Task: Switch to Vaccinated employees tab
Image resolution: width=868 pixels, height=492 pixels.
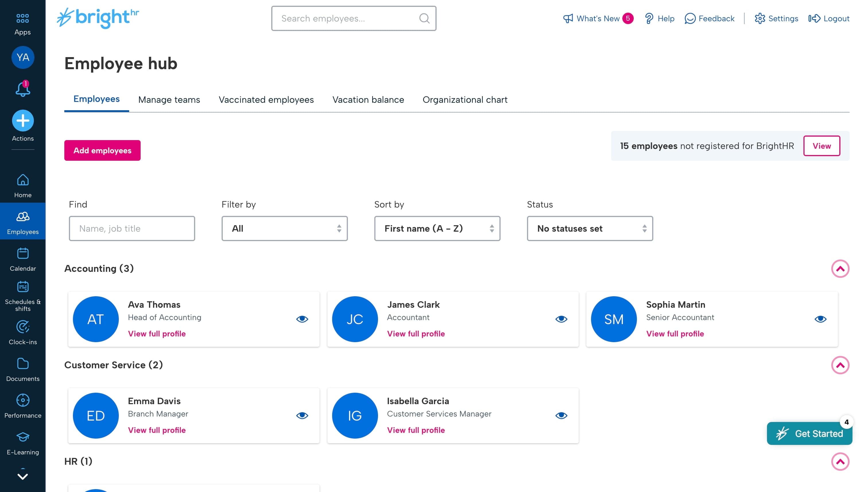Action: 266,100
